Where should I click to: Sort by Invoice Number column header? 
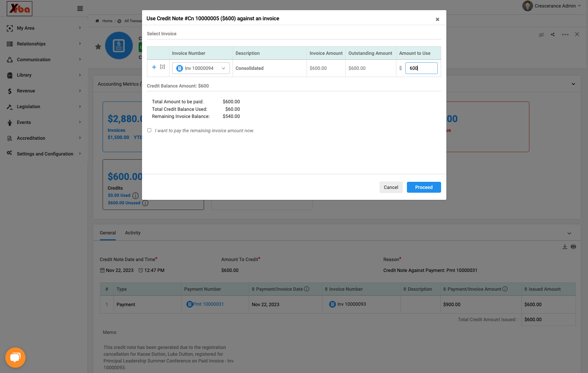coord(344,289)
